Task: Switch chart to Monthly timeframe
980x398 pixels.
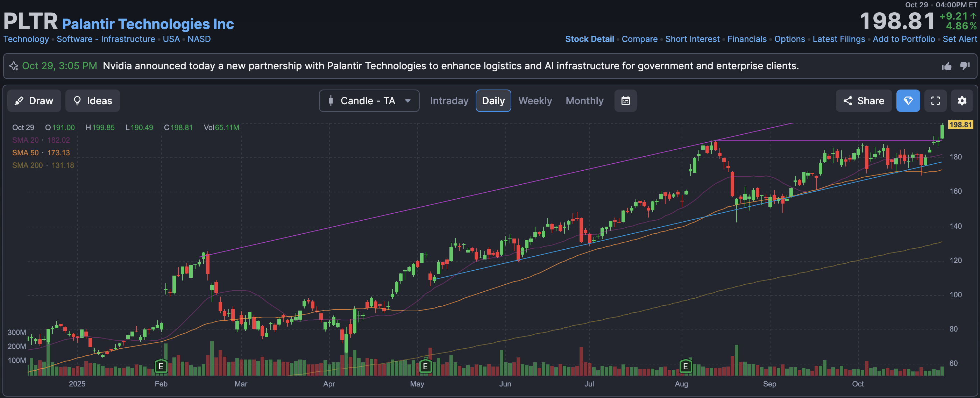Action: (584, 101)
